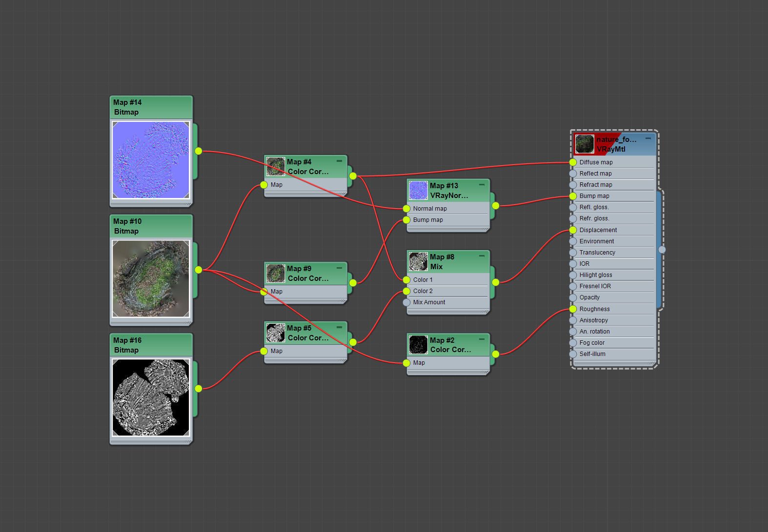Viewport: 768px width, 532px height.
Task: Click the Map #16 Bitmap output socket
Action: [x=198, y=389]
